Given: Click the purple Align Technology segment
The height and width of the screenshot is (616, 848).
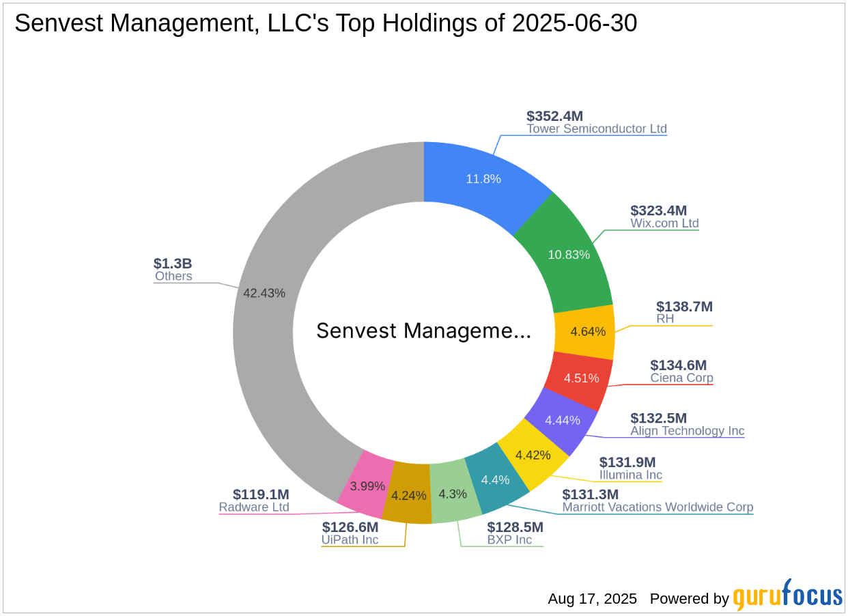Looking at the screenshot, I should tap(563, 421).
